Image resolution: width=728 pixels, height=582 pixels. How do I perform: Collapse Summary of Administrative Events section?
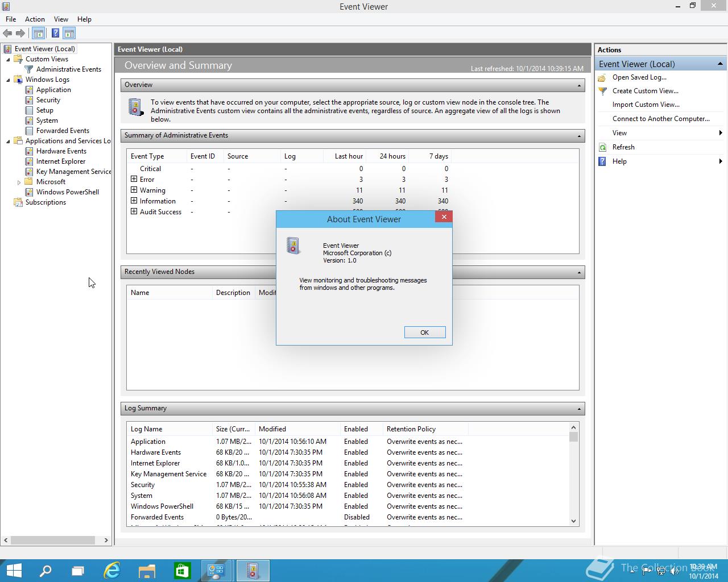click(579, 136)
